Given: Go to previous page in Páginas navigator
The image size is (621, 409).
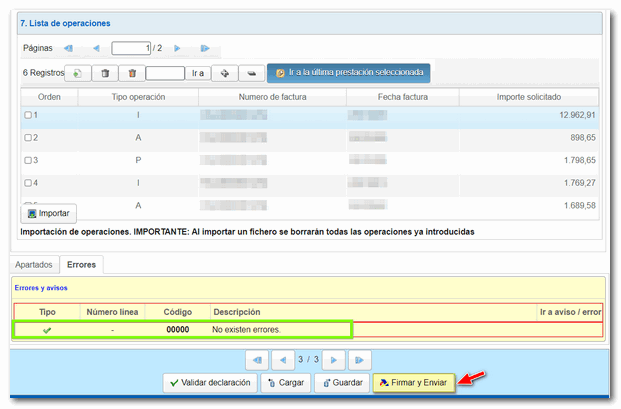Looking at the screenshot, I should click(x=96, y=48).
